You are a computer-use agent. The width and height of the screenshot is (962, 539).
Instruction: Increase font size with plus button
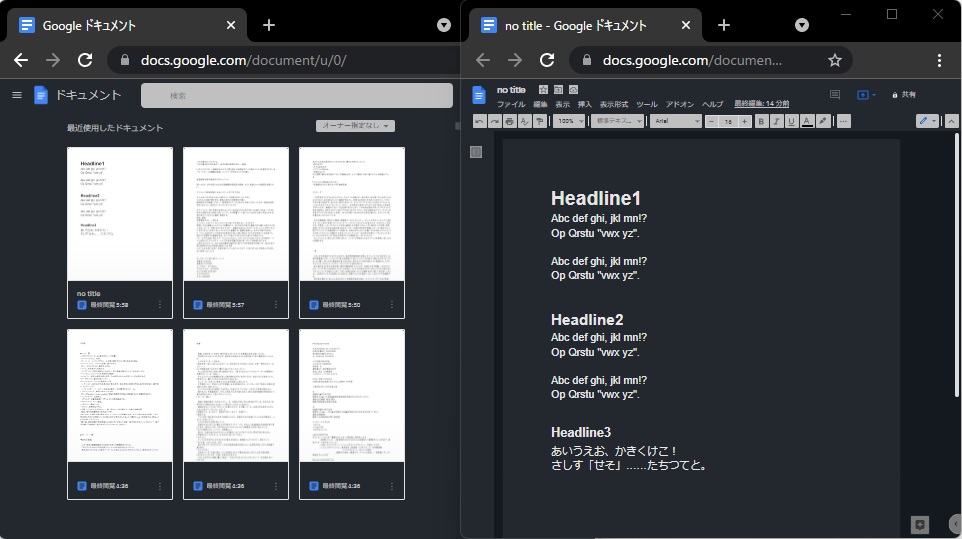pyautogui.click(x=744, y=121)
